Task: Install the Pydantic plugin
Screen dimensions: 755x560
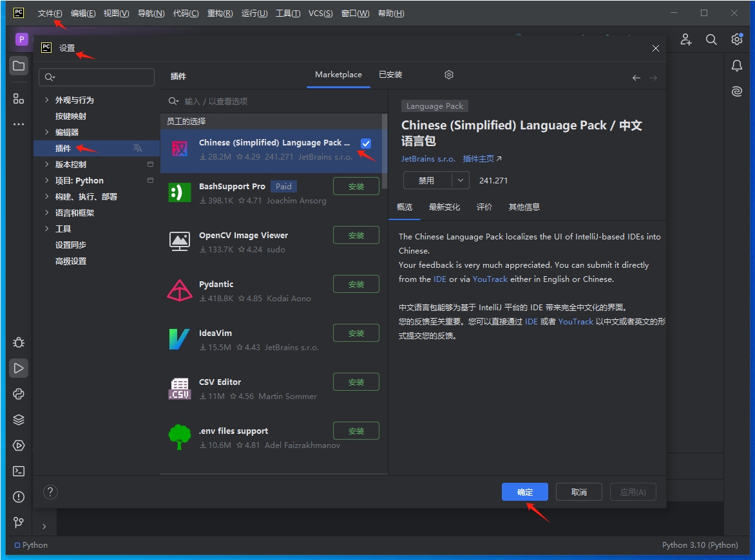Action: pyautogui.click(x=356, y=285)
